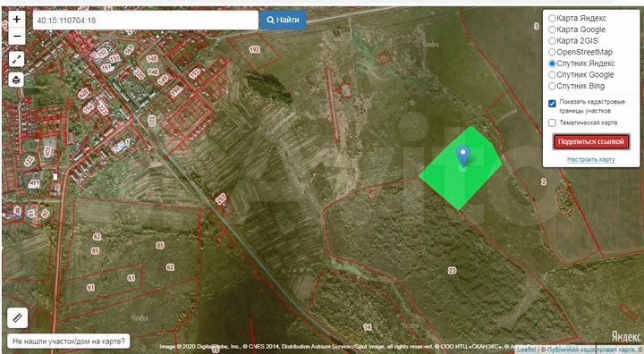This screenshot has height=354, width=644.
Task: Print the map using printer icon
Action: (16, 80)
